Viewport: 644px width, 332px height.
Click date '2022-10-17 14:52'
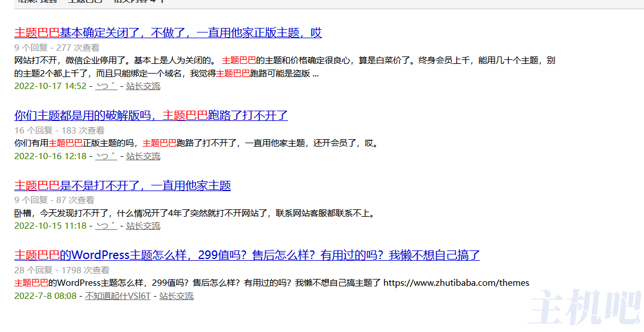(51, 86)
